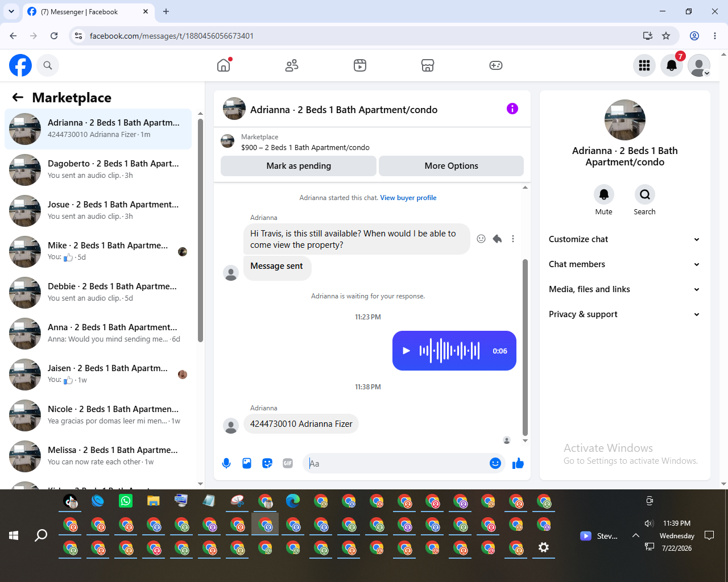Image resolution: width=728 pixels, height=582 pixels.
Task: Send a thumbs-up like
Action: 518,463
